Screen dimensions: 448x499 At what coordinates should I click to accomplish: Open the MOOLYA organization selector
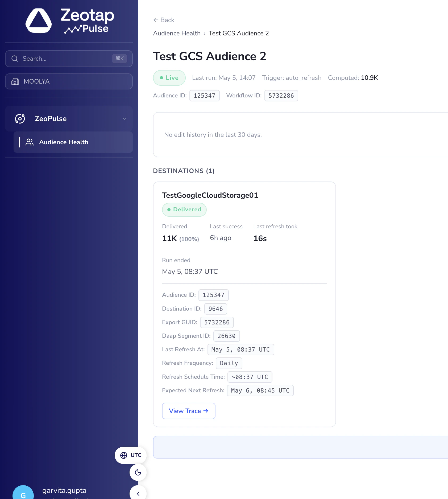pyautogui.click(x=69, y=81)
